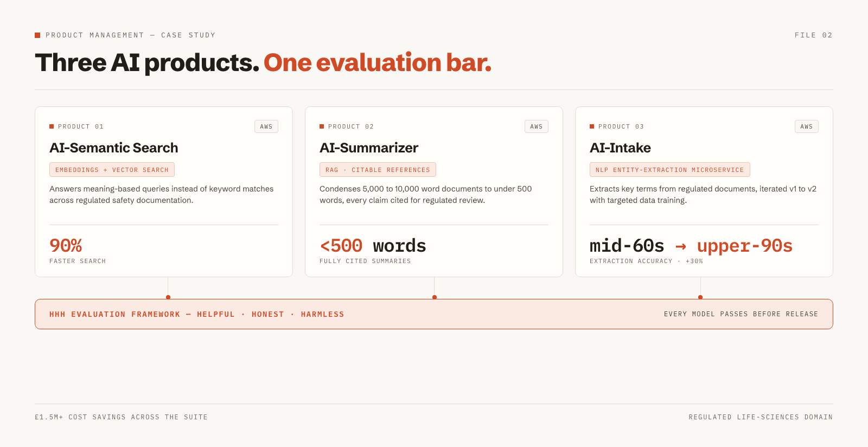Screen dimensions: 868x447
Task: Click the 'Condenses 5,000 to 10,000 word' description
Action: point(426,194)
